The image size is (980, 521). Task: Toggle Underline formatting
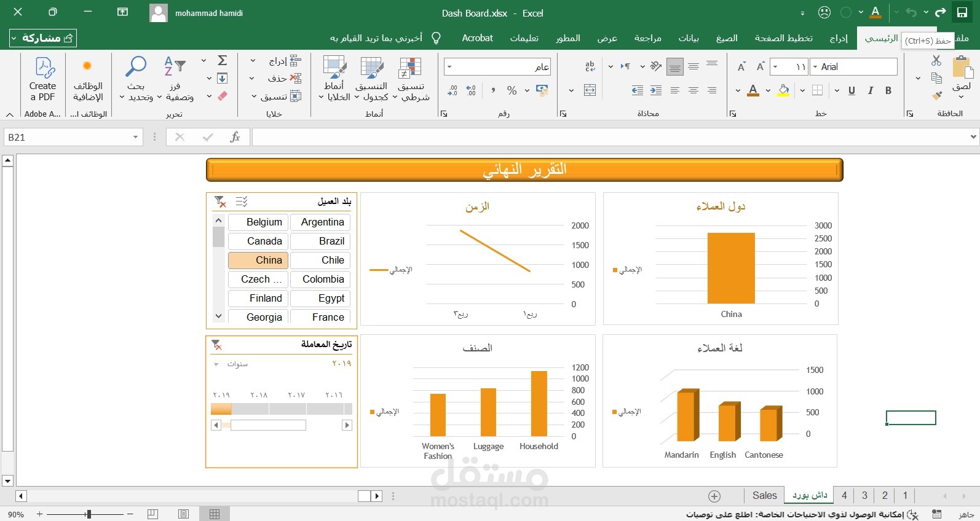tap(852, 91)
